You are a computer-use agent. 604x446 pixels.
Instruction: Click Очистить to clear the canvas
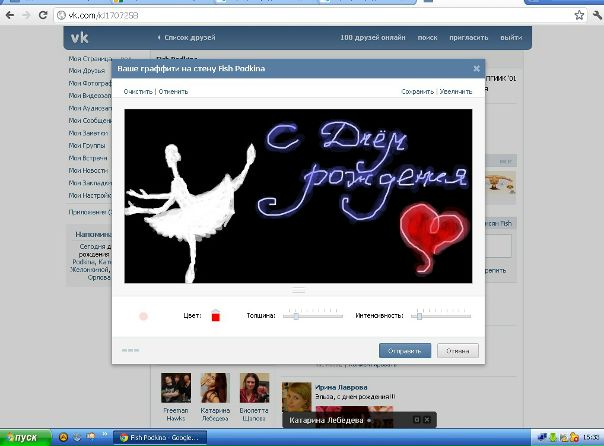(138, 91)
